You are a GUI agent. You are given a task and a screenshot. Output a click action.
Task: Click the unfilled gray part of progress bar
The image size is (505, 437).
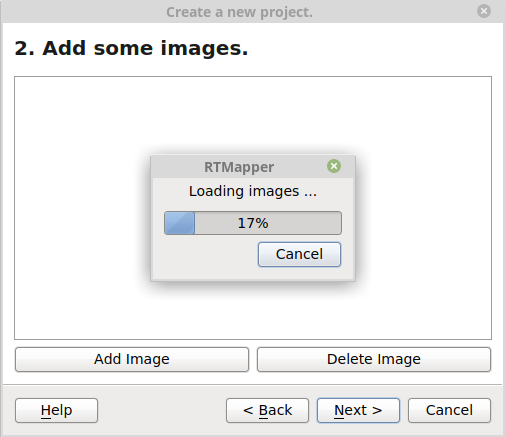300,223
